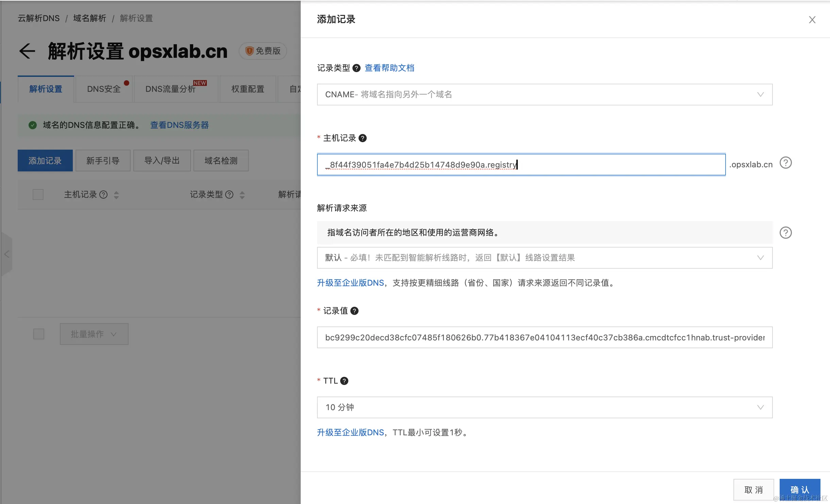The image size is (830, 504).
Task: Click inside the 记录值 input field
Action: pos(544,337)
